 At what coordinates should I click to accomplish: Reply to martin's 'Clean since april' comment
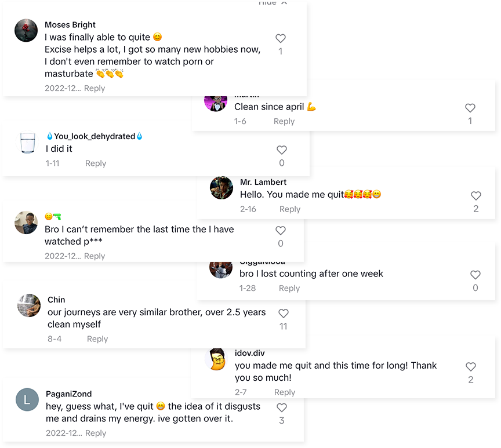point(284,121)
